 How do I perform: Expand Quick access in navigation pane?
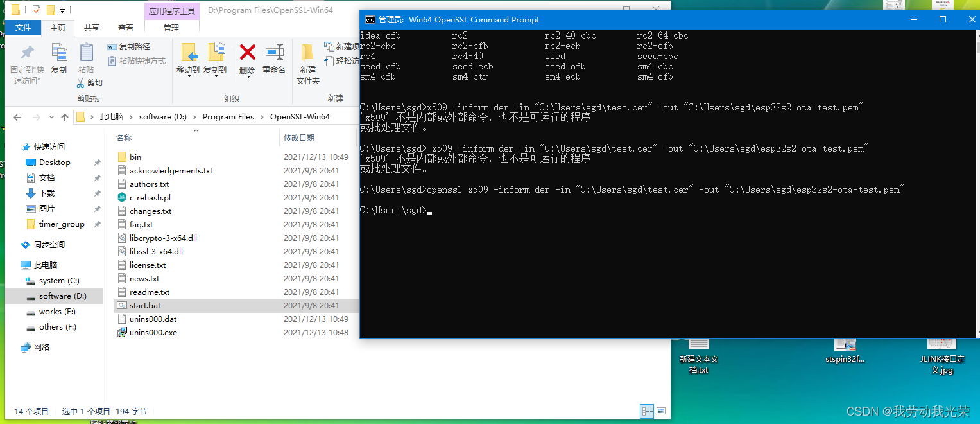point(49,147)
